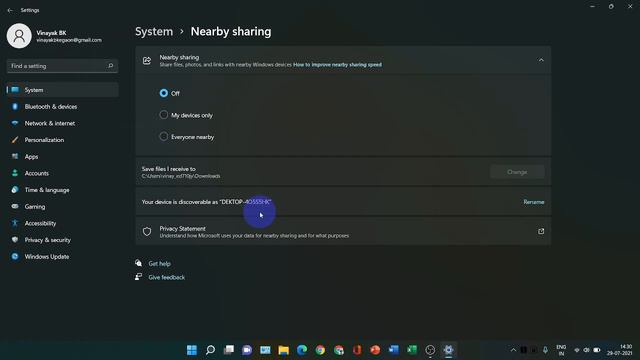This screenshot has width=640, height=360.
Task: Open How to improve nearby sharing speed link
Action: pos(337,64)
